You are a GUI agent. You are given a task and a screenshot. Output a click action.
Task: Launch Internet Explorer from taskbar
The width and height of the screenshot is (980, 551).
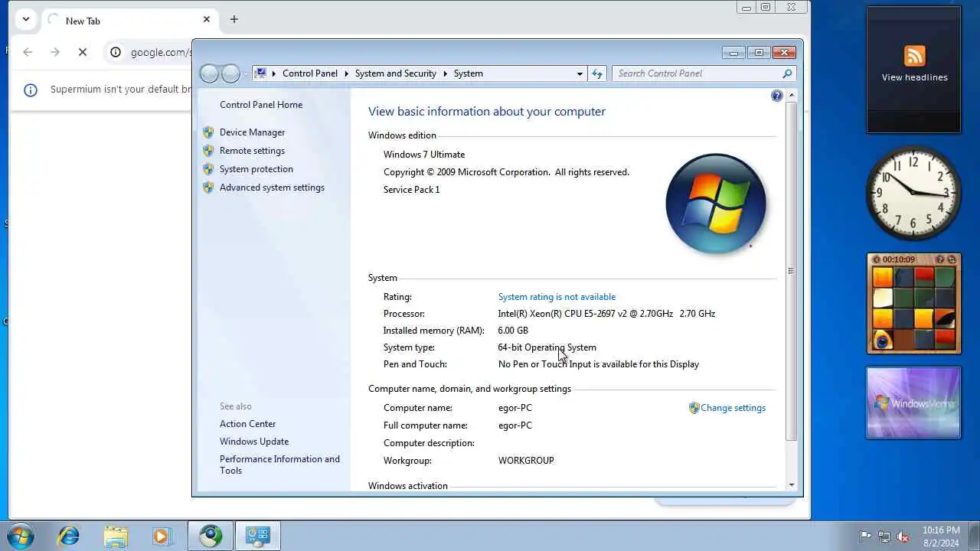(x=68, y=536)
